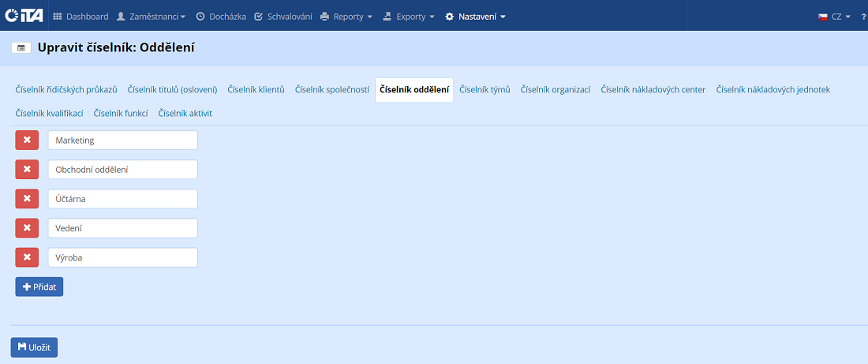This screenshot has width=868, height=364.
Task: Open the Reporty dropdown menu
Action: click(x=346, y=17)
